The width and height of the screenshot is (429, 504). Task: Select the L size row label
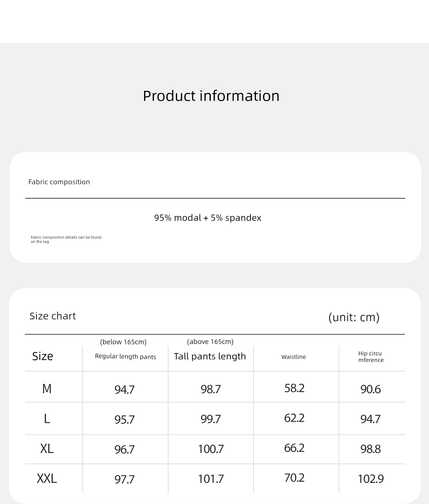47,419
